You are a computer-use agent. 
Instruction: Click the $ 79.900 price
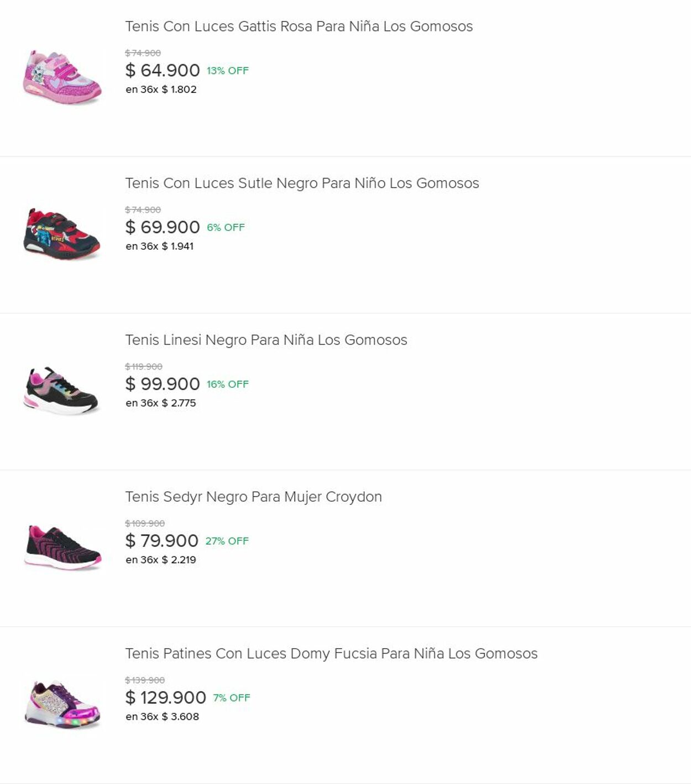coord(162,541)
